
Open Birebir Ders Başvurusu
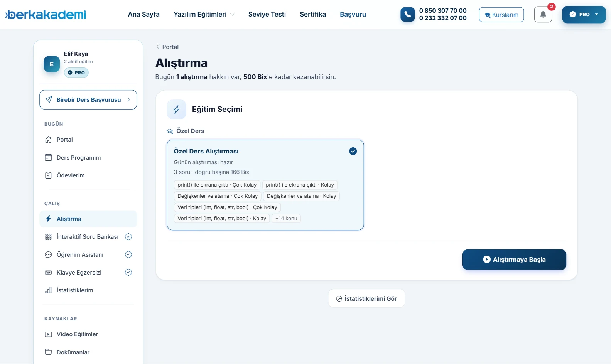(88, 99)
